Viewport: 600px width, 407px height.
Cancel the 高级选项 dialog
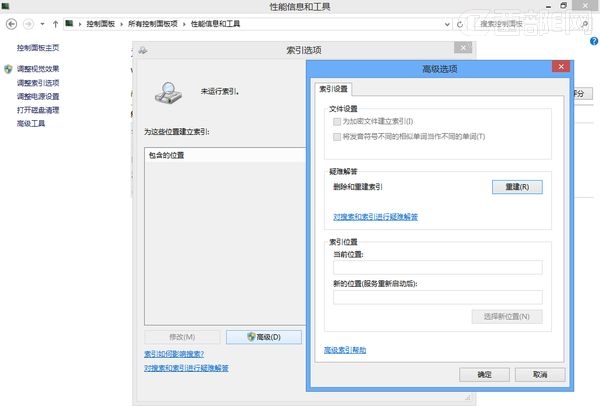coord(540,374)
